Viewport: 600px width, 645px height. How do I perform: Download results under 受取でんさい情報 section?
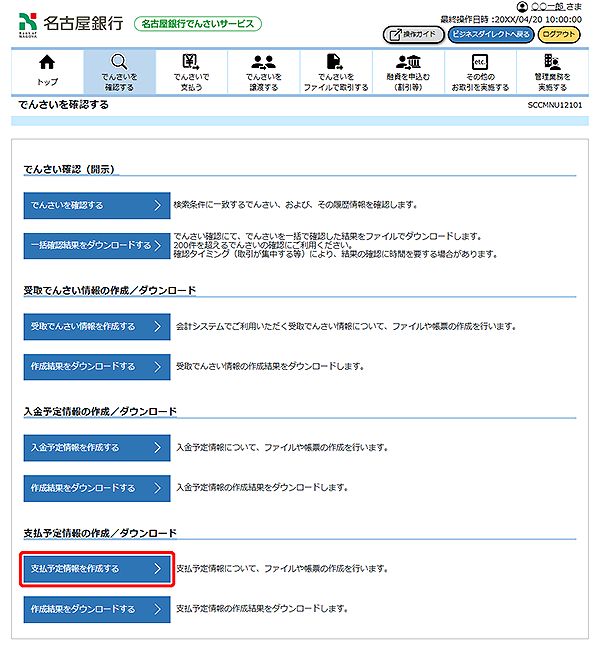tap(97, 367)
